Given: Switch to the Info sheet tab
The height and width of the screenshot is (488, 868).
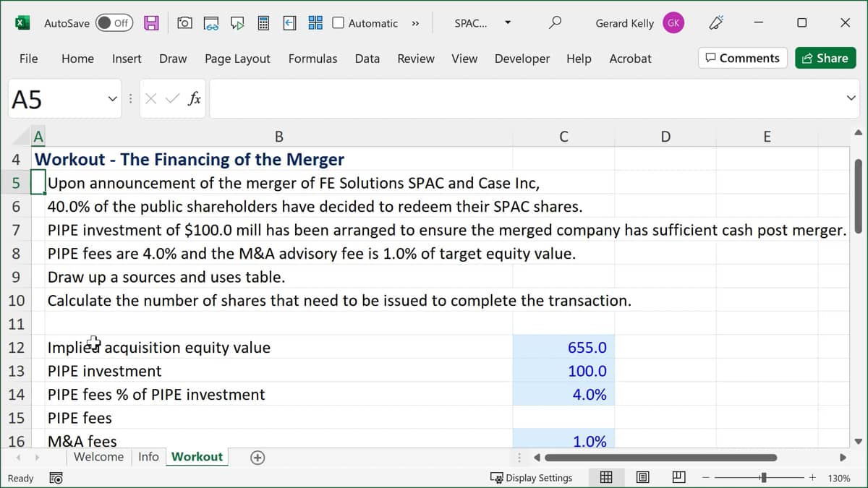Looking at the screenshot, I should [x=148, y=457].
